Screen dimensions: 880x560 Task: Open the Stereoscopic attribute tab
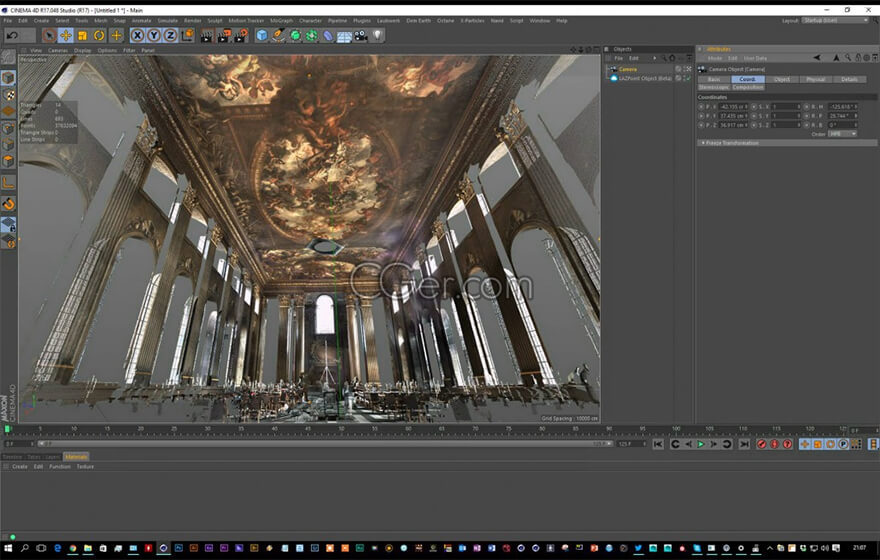[x=714, y=88]
